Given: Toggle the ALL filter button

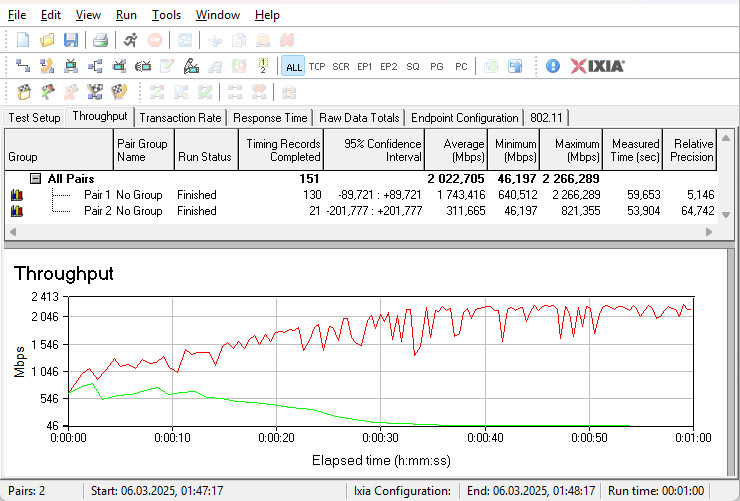Looking at the screenshot, I should pos(293,67).
